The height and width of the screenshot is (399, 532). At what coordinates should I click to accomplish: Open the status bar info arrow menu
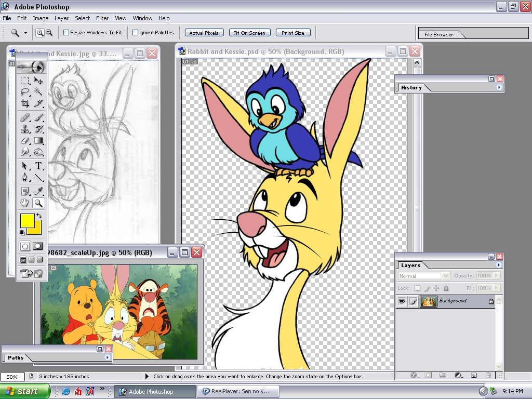tap(147, 376)
